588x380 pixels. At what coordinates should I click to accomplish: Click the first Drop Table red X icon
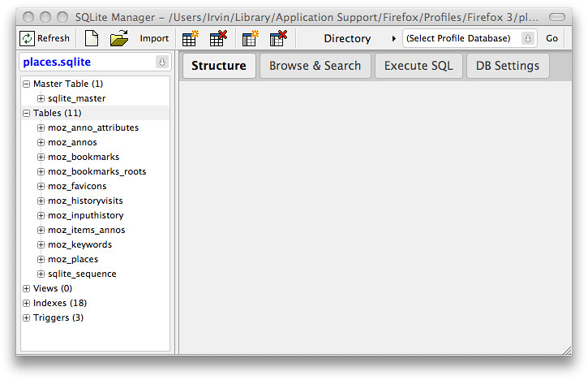click(217, 38)
